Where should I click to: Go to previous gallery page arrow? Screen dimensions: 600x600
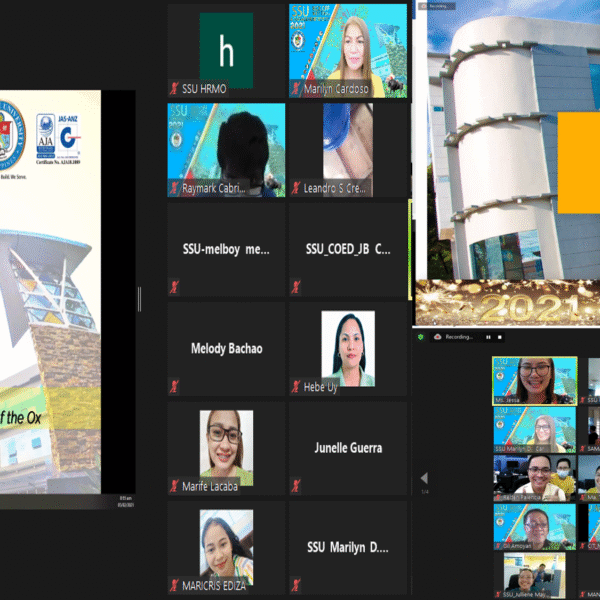point(424,478)
